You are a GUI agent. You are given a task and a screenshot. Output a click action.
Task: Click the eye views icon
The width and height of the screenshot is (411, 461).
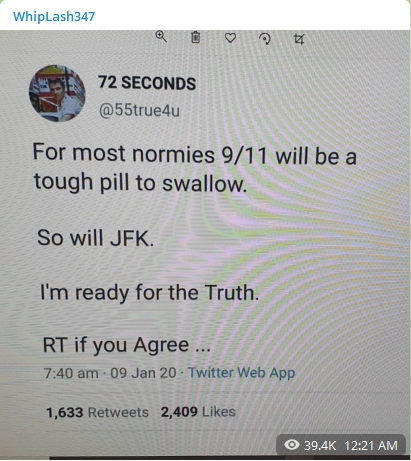292,444
